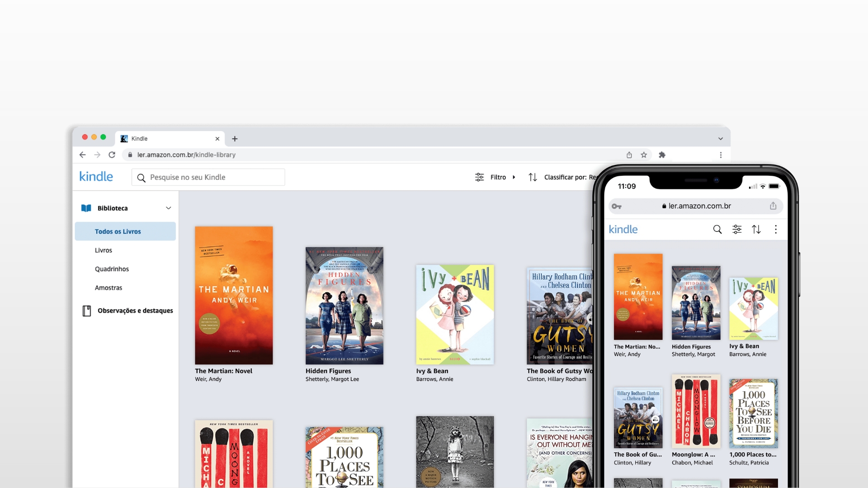
Task: Click the chevron at the browser window's top right
Action: (x=721, y=138)
